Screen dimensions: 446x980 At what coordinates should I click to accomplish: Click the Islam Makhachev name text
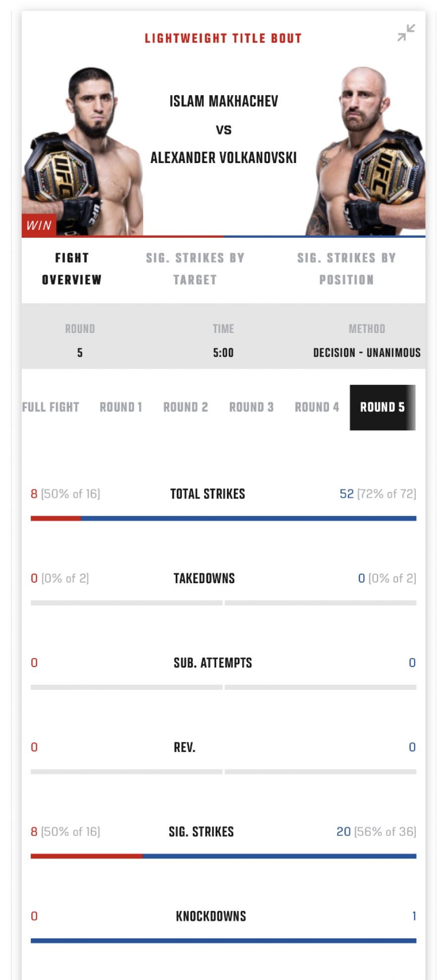(x=223, y=101)
